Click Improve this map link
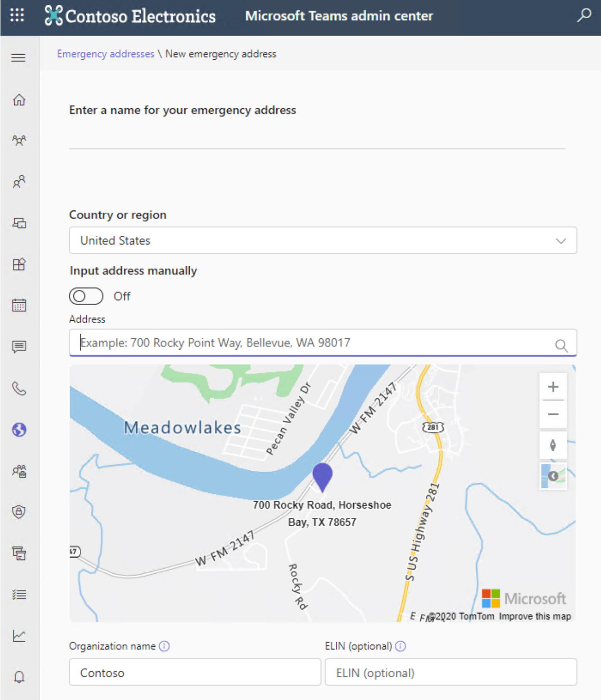 535,616
